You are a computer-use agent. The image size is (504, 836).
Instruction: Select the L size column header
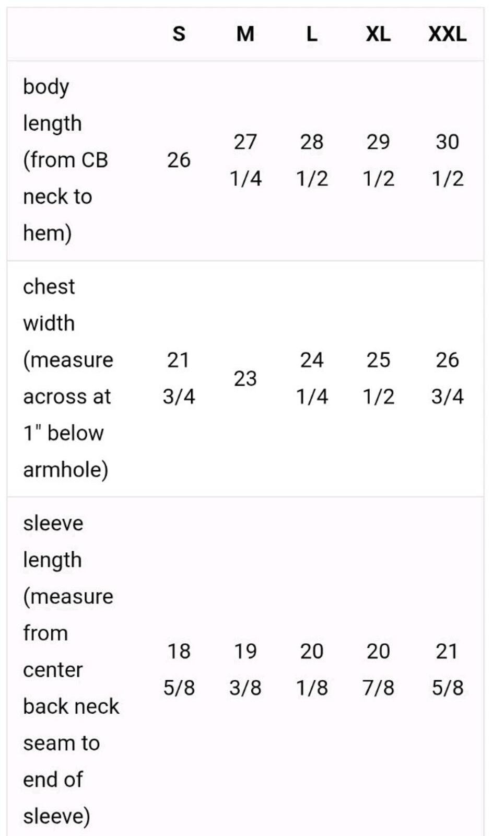pyautogui.click(x=311, y=34)
